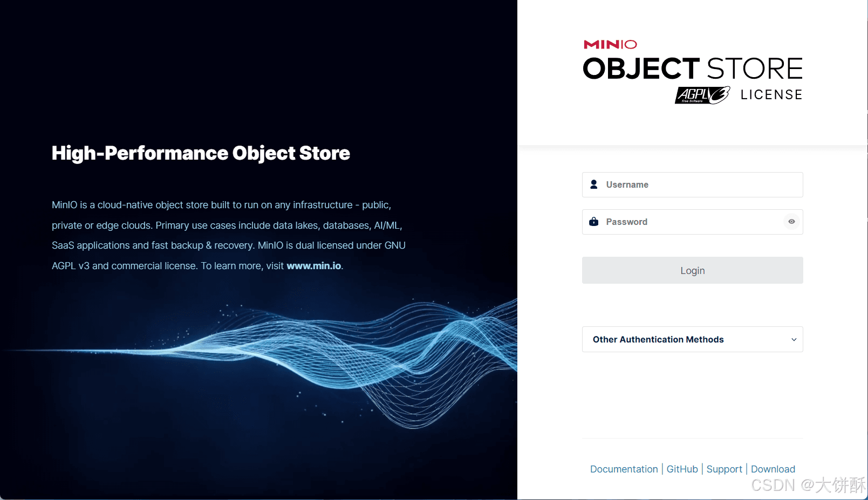This screenshot has width=868, height=500.
Task: Click the LICENSE text near the badge
Action: click(771, 95)
